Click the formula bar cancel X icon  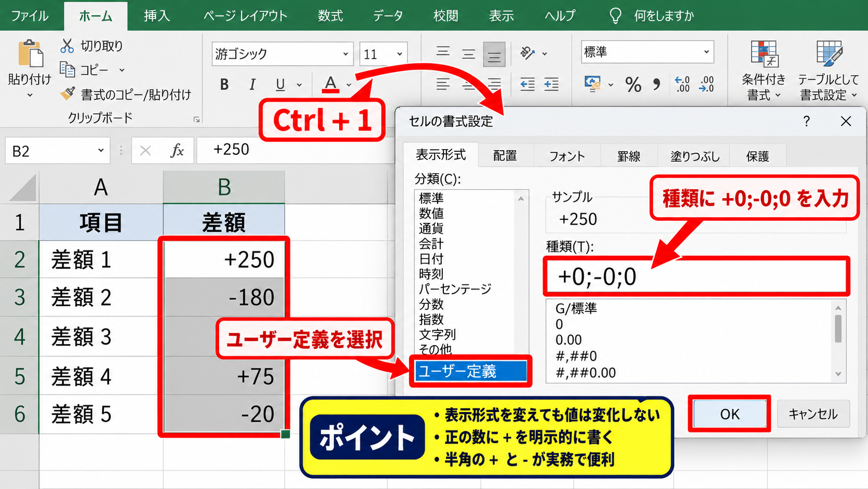(x=145, y=151)
